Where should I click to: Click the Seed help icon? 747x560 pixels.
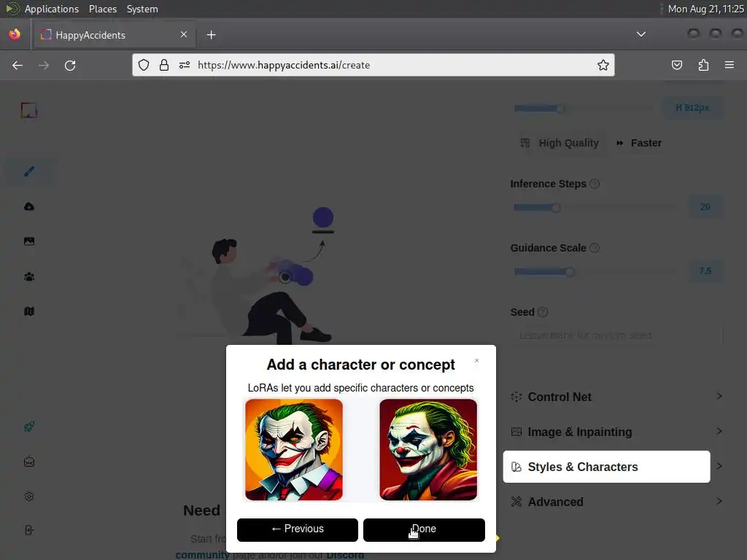coord(543,312)
